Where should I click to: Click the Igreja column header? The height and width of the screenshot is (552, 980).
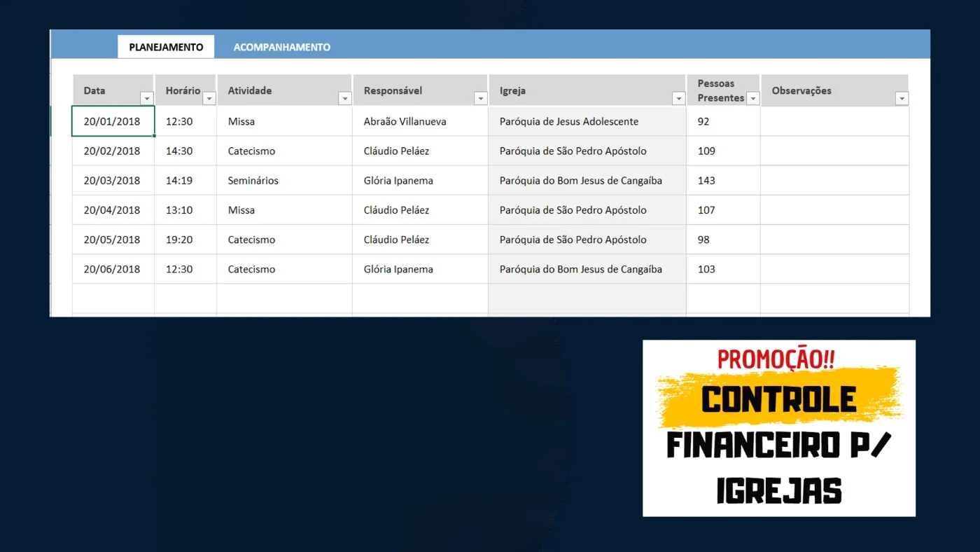click(587, 90)
